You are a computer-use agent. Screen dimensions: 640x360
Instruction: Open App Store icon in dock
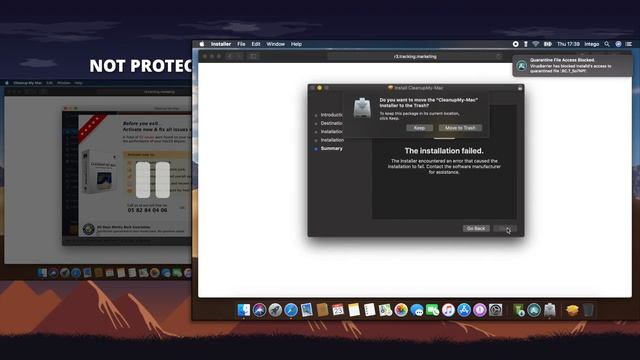tap(464, 310)
